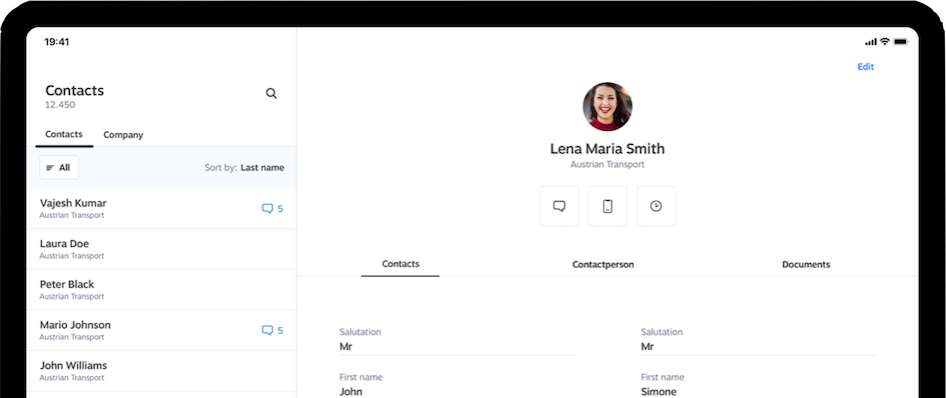The image size is (946, 398).
Task: Select the Contactperson tab
Action: click(603, 265)
